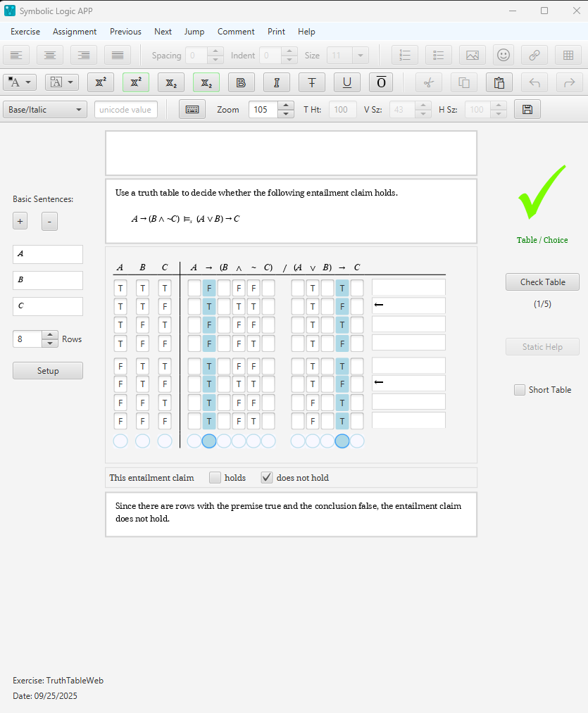Click the center align text icon
588x713 pixels.
tap(50, 55)
